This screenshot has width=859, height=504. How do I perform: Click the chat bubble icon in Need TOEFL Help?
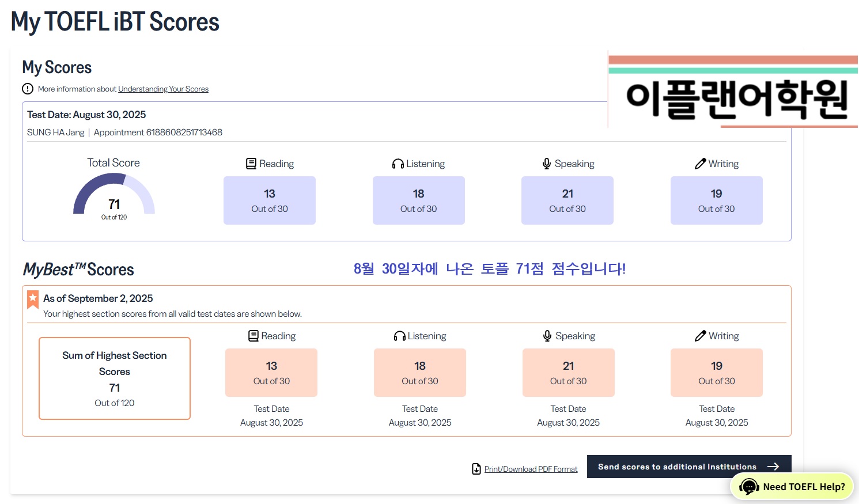749,487
